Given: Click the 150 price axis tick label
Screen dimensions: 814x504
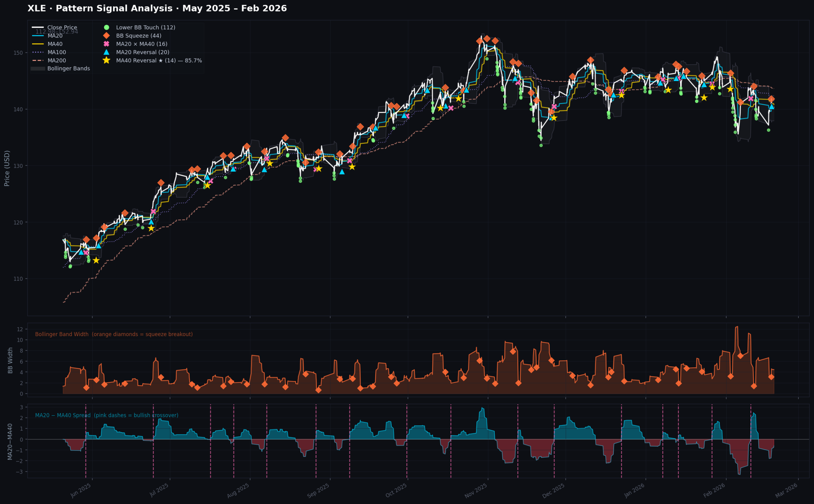Looking at the screenshot, I should tap(19, 53).
